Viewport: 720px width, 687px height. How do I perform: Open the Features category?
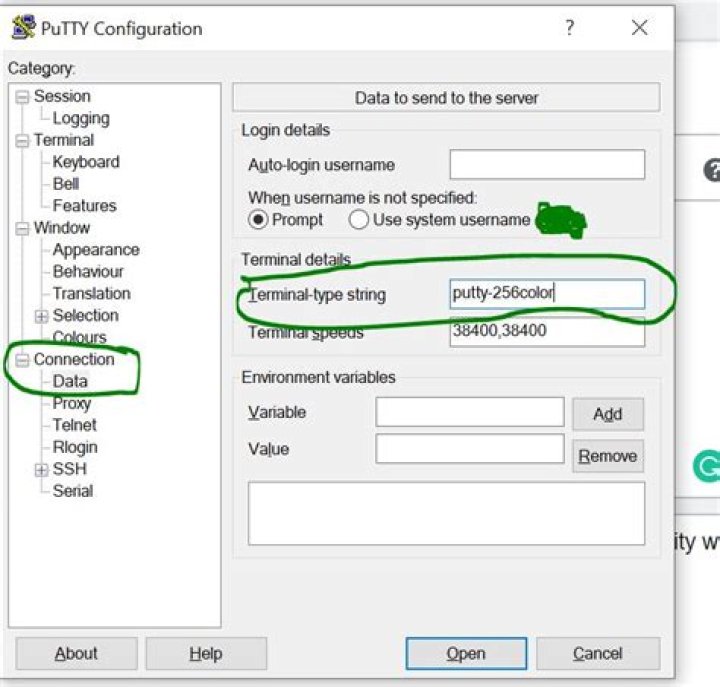(84, 206)
